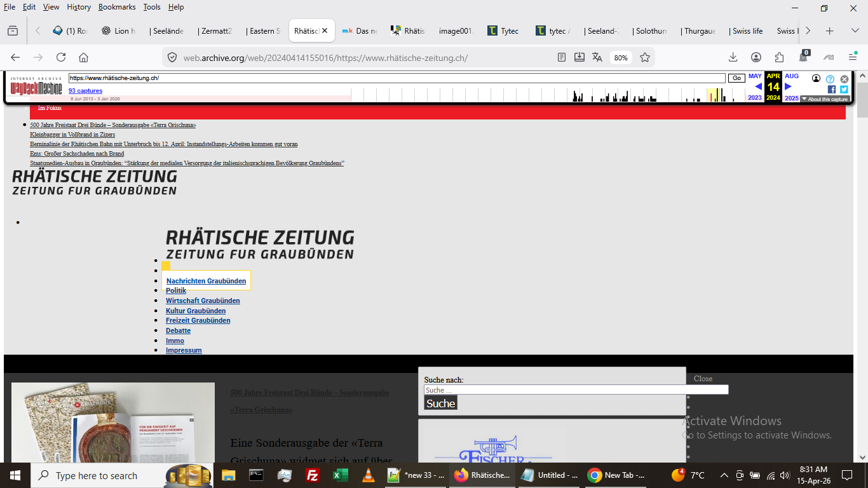Open the browser home page
The image size is (868, 488).
tap(83, 57)
